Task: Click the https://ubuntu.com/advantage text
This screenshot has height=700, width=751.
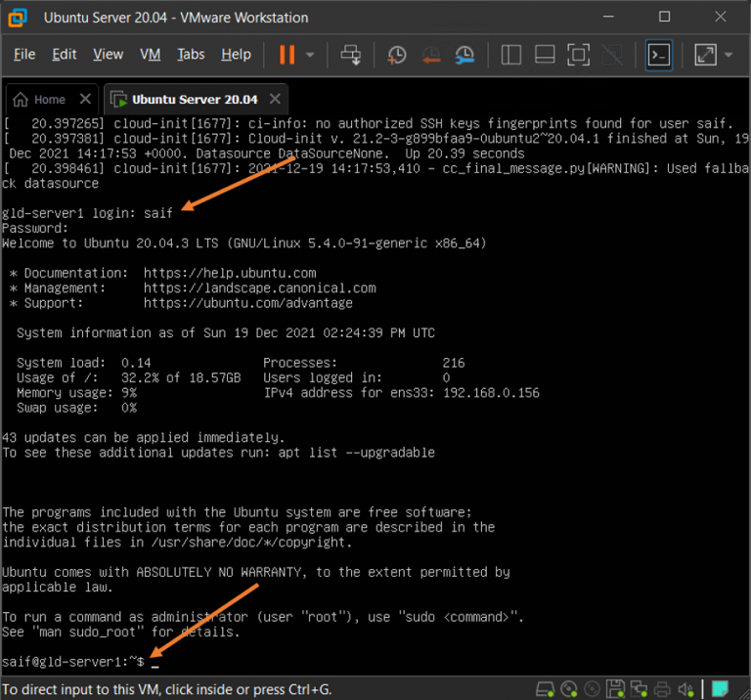Action: coord(248,303)
